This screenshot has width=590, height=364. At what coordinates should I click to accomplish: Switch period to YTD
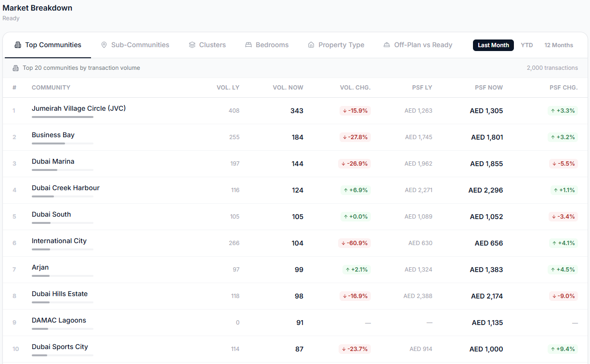pyautogui.click(x=527, y=45)
